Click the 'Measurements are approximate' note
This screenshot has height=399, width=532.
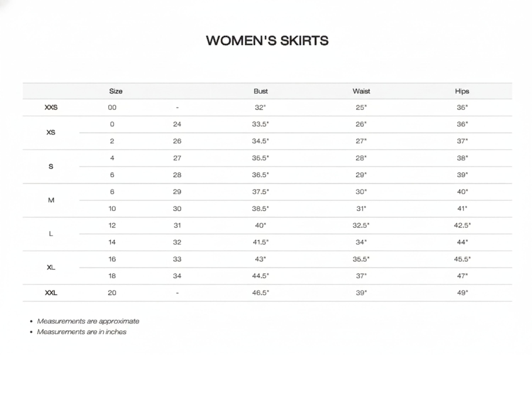[88, 321]
